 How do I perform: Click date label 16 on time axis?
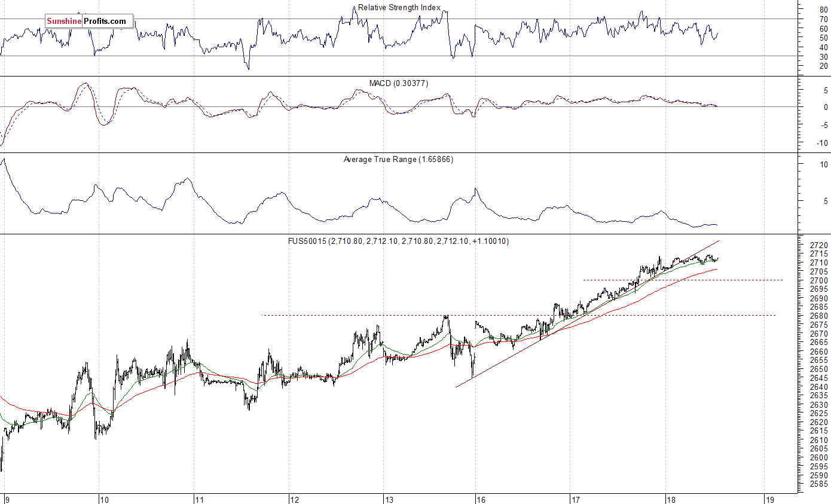[481, 499]
